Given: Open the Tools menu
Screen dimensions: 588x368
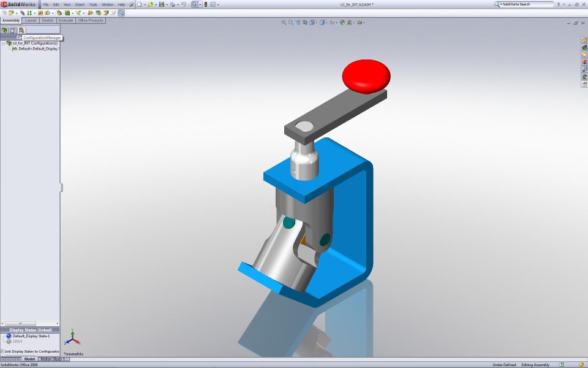Looking at the screenshot, I should pyautogui.click(x=93, y=4).
